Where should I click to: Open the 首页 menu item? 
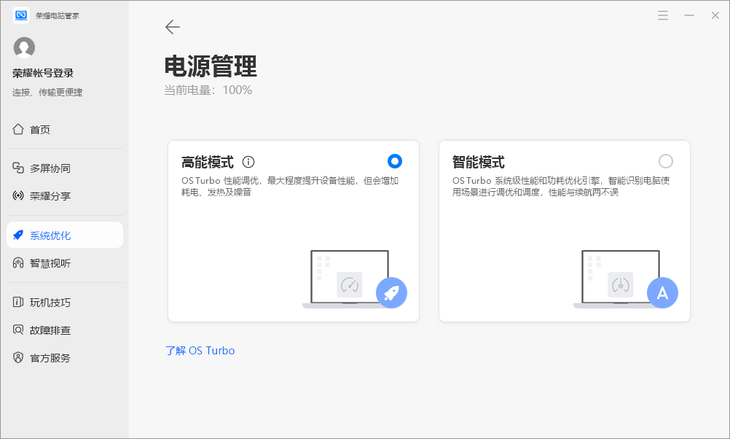(x=65, y=129)
